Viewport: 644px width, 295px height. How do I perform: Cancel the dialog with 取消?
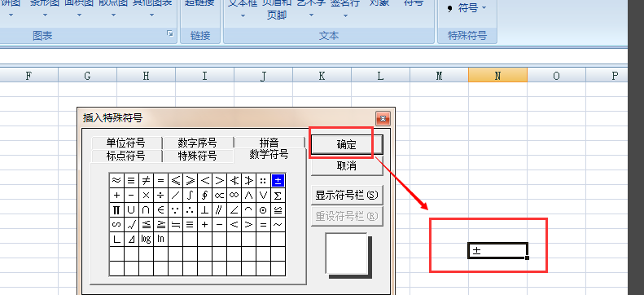(347, 166)
